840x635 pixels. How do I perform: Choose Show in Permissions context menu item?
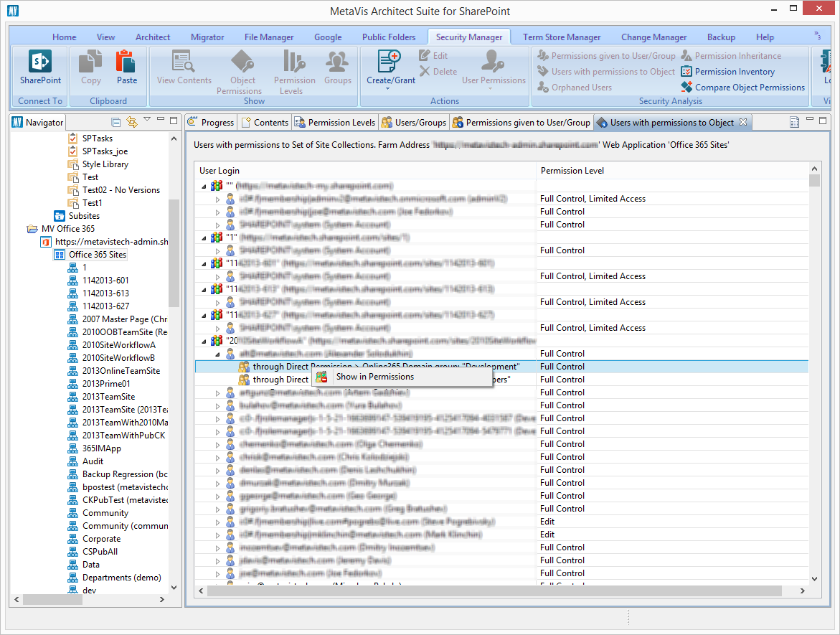pos(374,377)
